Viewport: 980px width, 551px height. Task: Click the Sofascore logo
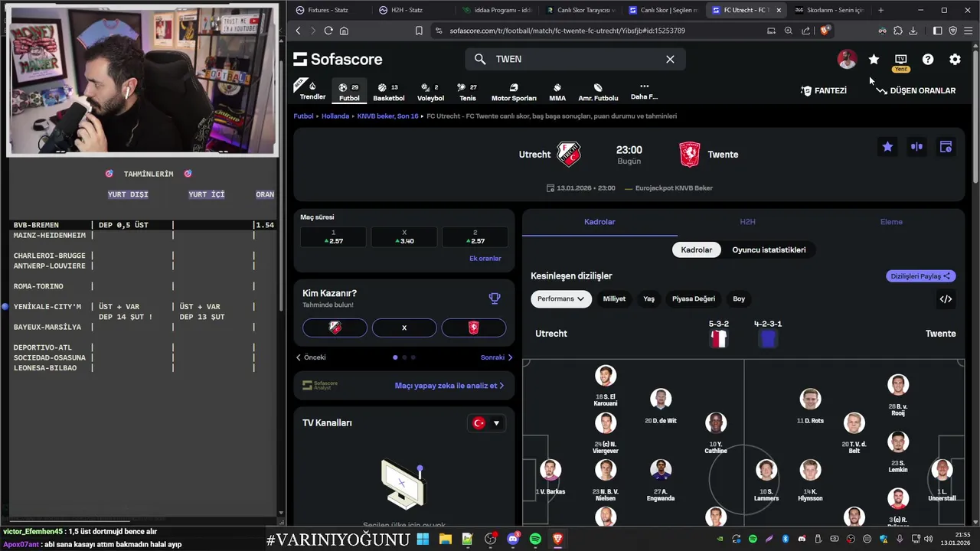[338, 59]
